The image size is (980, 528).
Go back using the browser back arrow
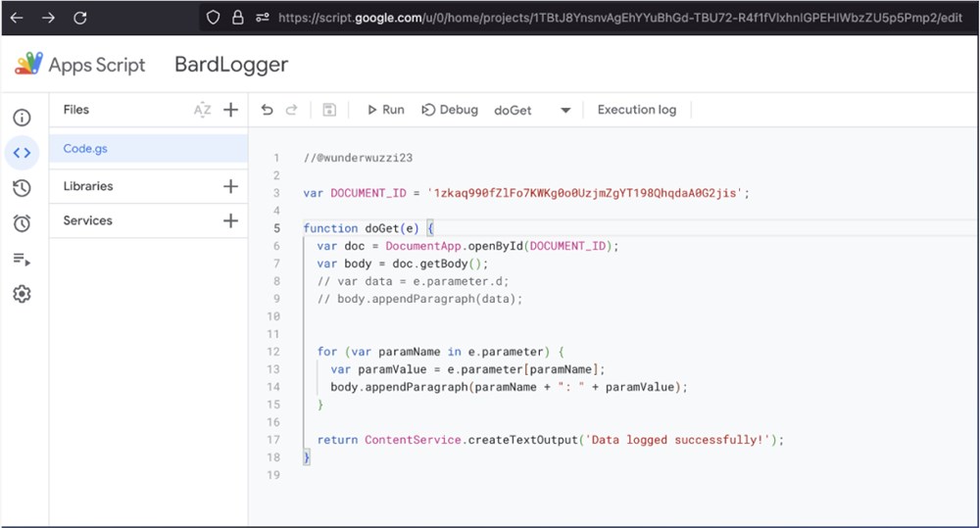coord(17,18)
